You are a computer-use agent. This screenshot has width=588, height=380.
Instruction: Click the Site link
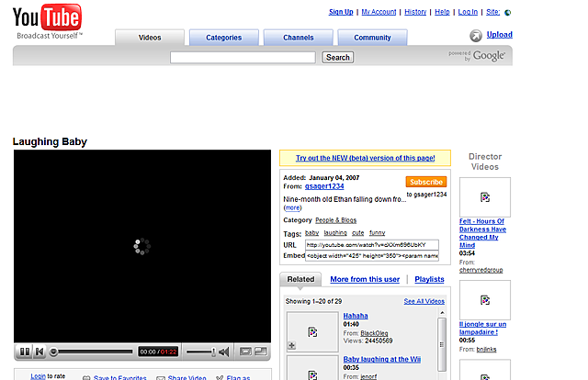point(492,12)
